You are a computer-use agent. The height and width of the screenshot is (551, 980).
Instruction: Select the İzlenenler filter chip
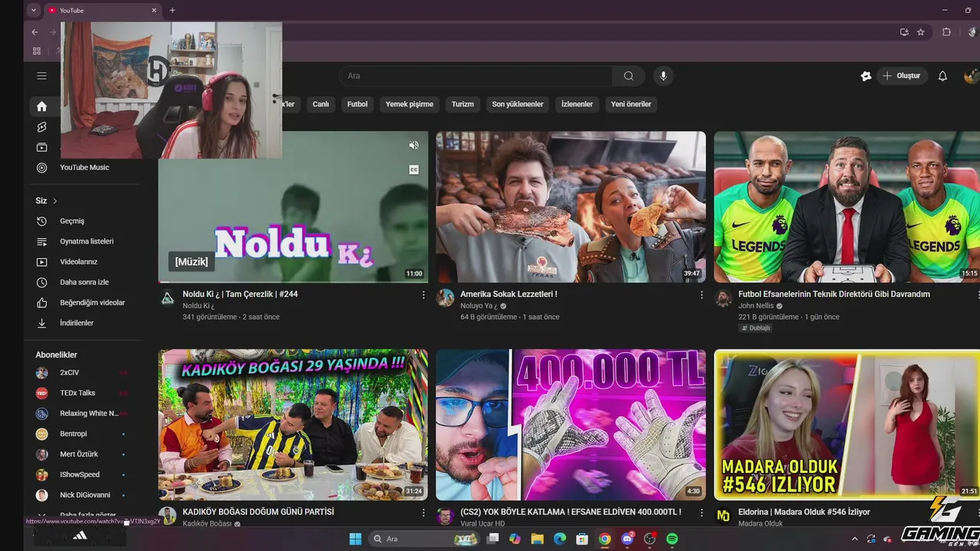(x=577, y=104)
